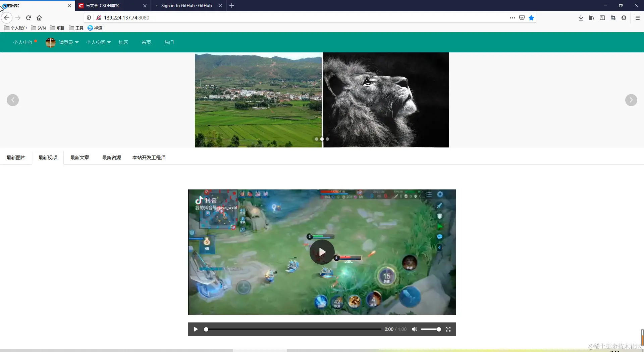Click the browser forward arrow
The height and width of the screenshot is (352, 644).
point(18,18)
